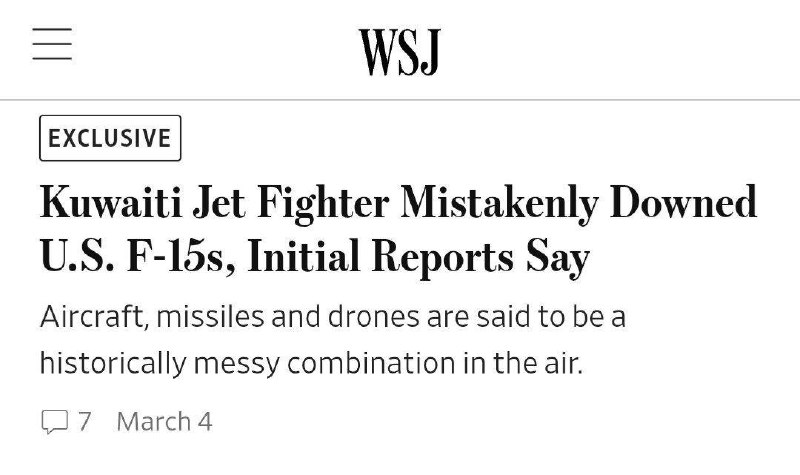Image resolution: width=800 pixels, height=475 pixels.
Task: Click the March 4 publication date
Action: pyautogui.click(x=164, y=421)
